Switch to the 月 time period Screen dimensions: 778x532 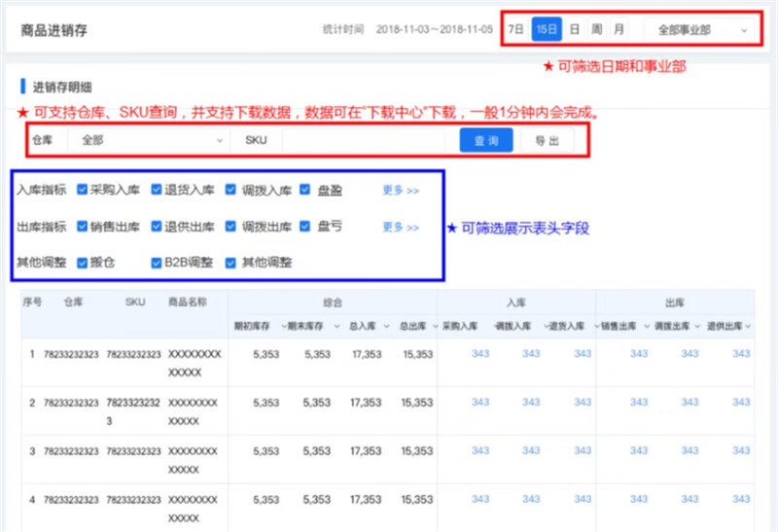(619, 30)
